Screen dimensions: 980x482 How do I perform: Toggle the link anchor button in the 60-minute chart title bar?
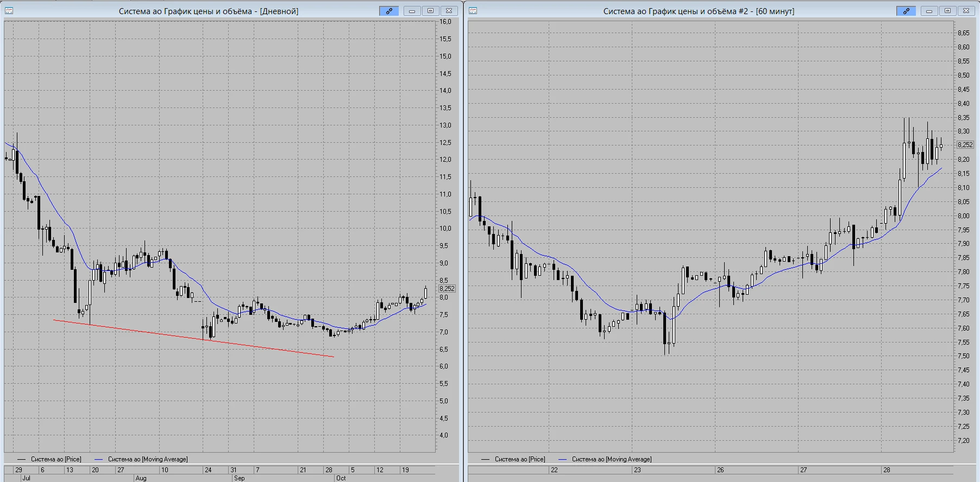pos(906,11)
